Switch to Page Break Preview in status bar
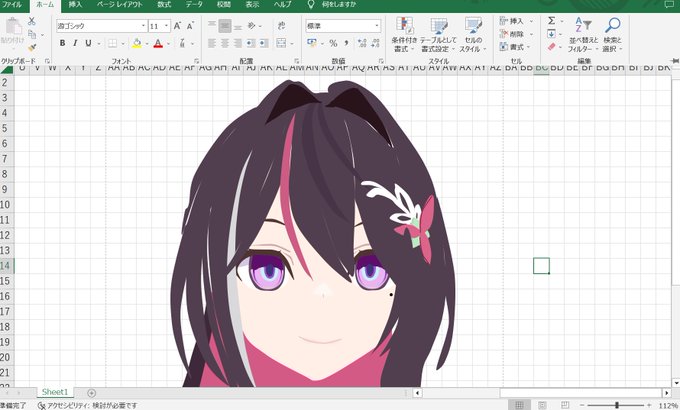The width and height of the screenshot is (680, 410). [x=565, y=405]
